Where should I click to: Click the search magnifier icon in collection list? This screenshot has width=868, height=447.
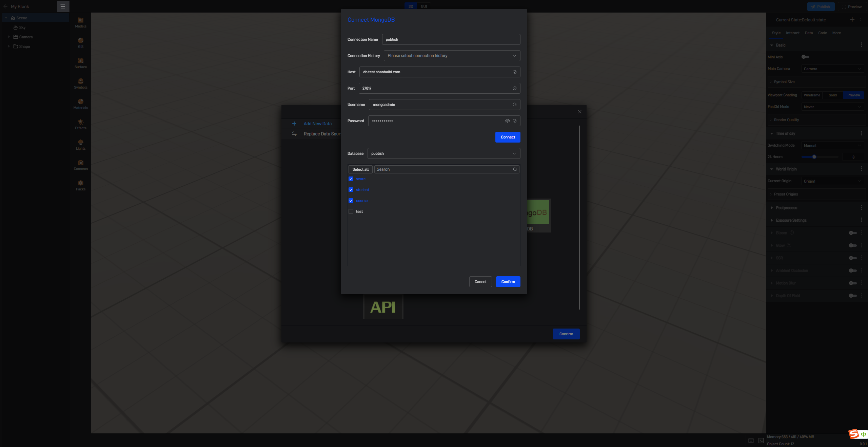515,169
